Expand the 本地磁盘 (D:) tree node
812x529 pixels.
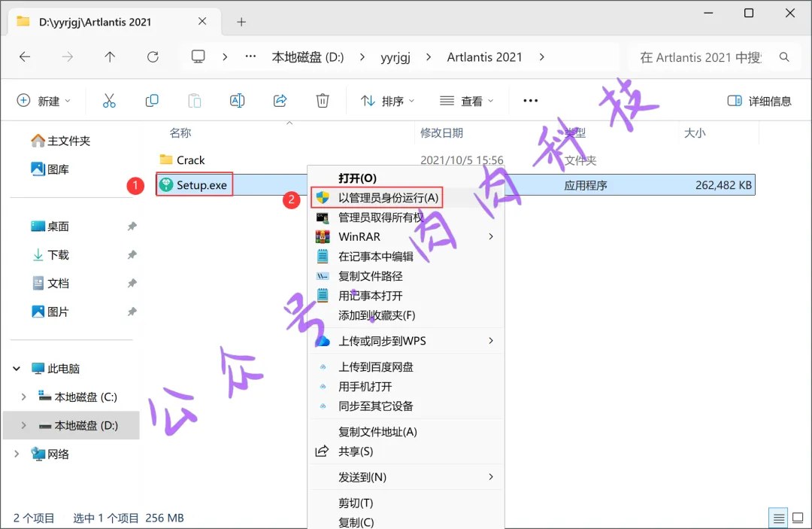click(x=23, y=425)
